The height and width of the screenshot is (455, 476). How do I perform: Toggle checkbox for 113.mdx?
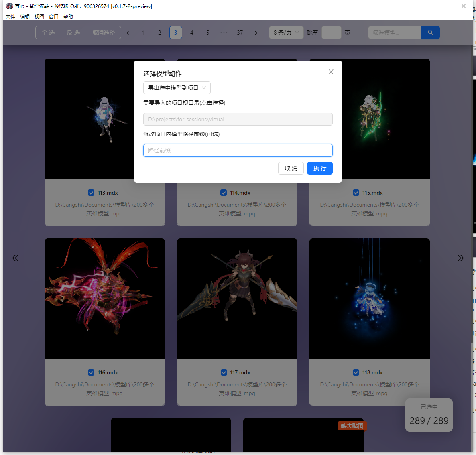[x=91, y=193]
